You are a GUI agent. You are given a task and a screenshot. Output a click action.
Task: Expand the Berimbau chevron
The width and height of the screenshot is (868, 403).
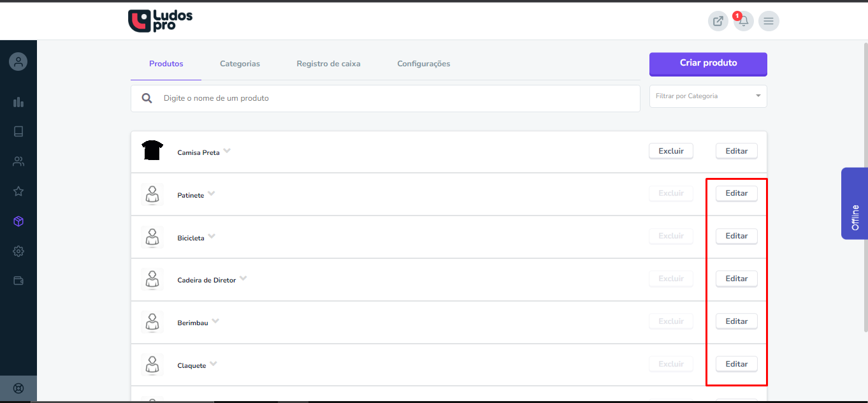click(215, 321)
